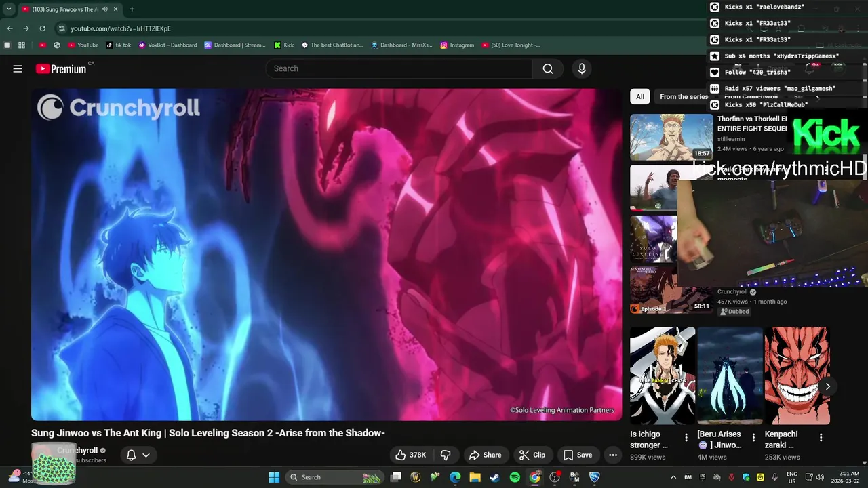Open the Share dialog
The width and height of the screenshot is (868, 488).
tap(485, 455)
